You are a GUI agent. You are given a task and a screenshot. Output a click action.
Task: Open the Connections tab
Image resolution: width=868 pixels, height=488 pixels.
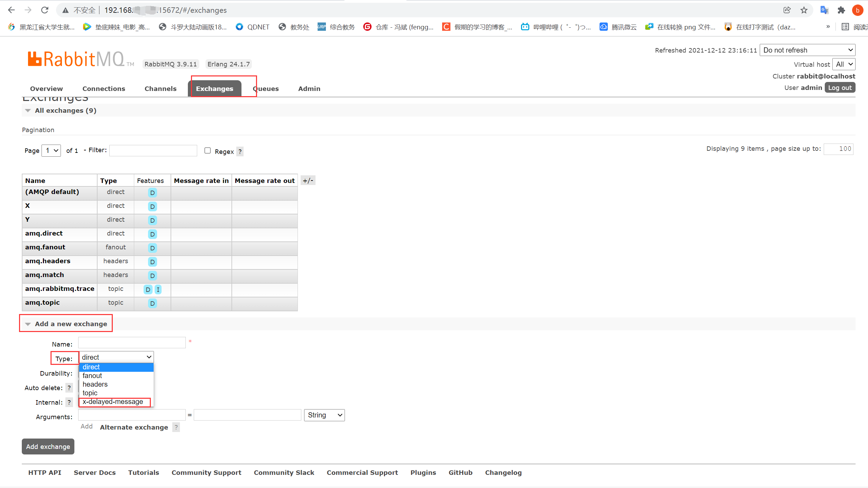click(x=103, y=89)
